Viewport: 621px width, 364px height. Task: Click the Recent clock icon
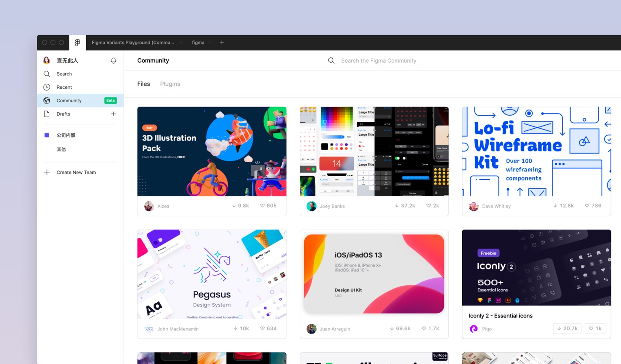[47, 87]
